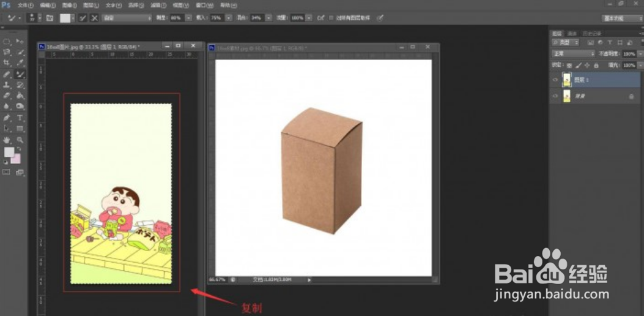Select the Rectangle shape tool
The image size is (644, 316).
[x=20, y=129]
